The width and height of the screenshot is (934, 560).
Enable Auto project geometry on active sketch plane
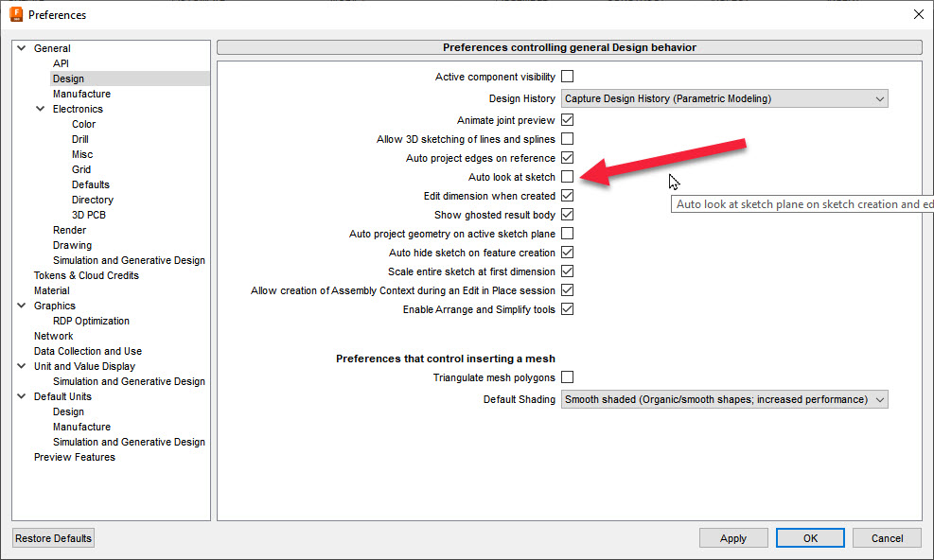click(566, 234)
